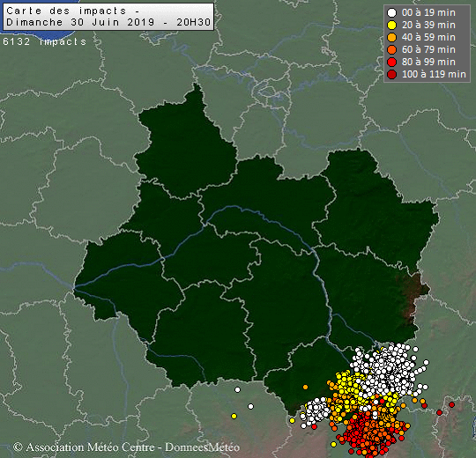Image resolution: width=476 pixels, height=458 pixels.
Task: Click the '100 à 119 min' legend label
Action: pyautogui.click(x=434, y=74)
